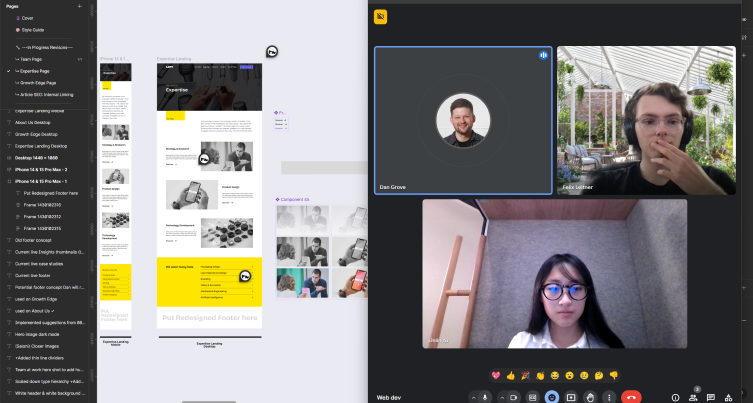Send the party popper reaction
This screenshot has height=403, width=753.
(525, 375)
